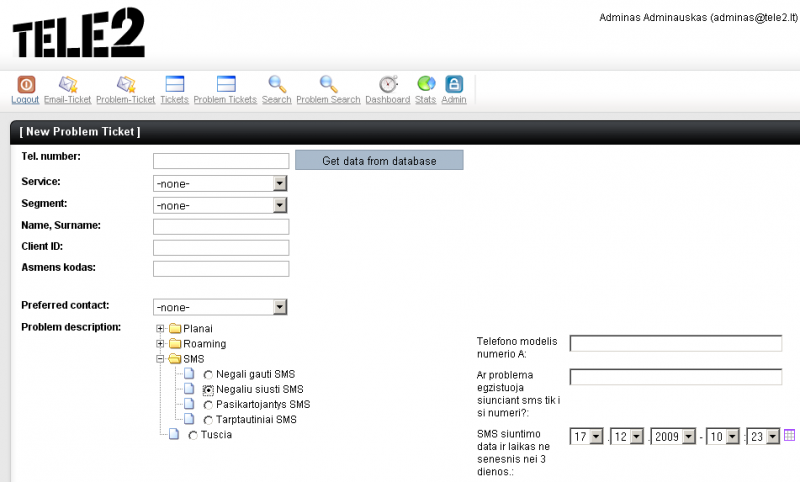Viewport: 800px width, 482px height.
Task: Expand the Roaming tree node
Action: (x=160, y=344)
